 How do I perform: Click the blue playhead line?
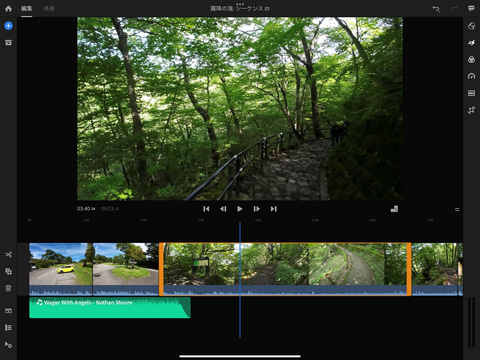[x=240, y=280]
